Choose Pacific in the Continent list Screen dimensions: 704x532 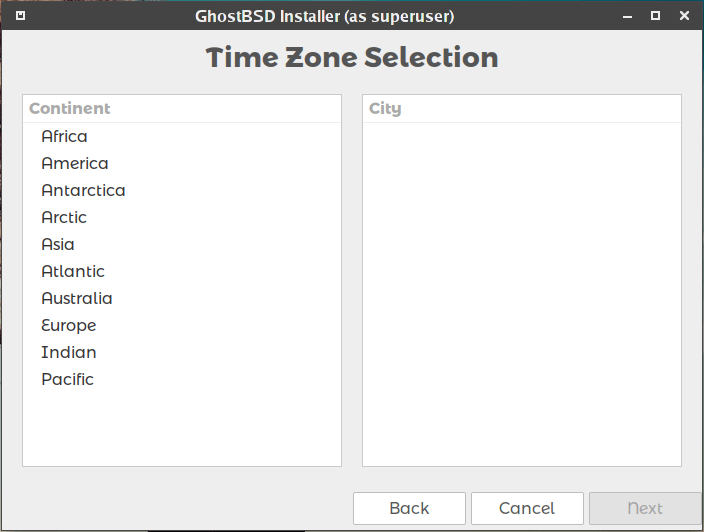click(67, 379)
